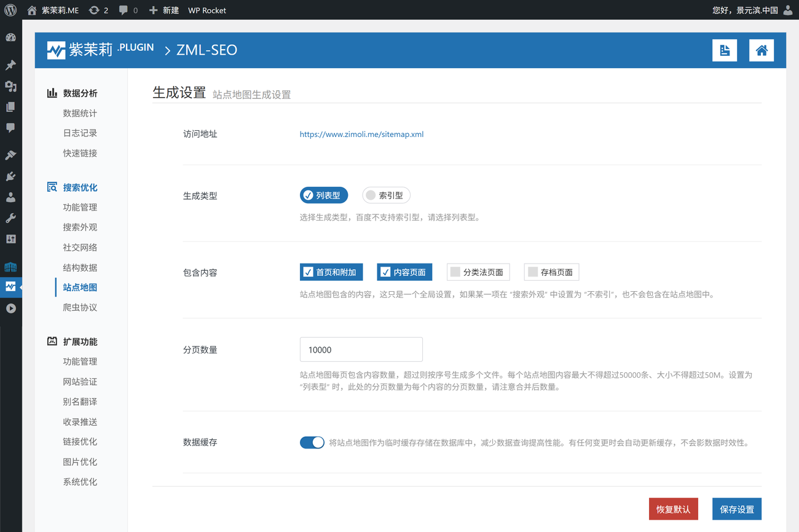799x532 pixels.
Task: Click the 紫茉莉 plugin logo
Action: 100,50
